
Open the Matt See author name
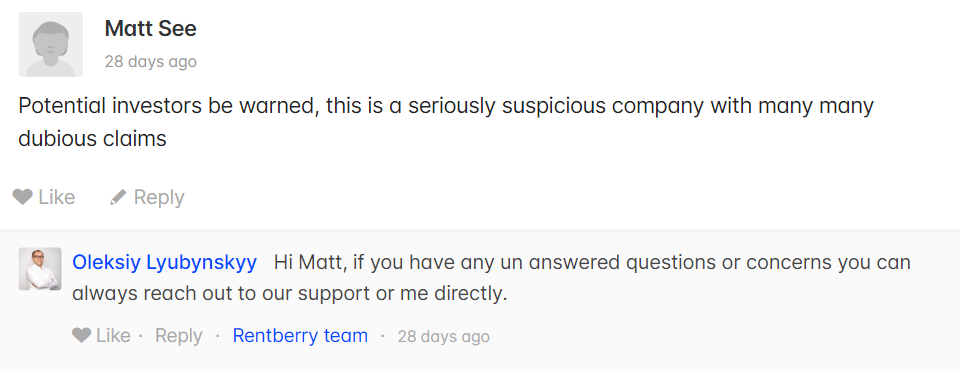coord(151,29)
